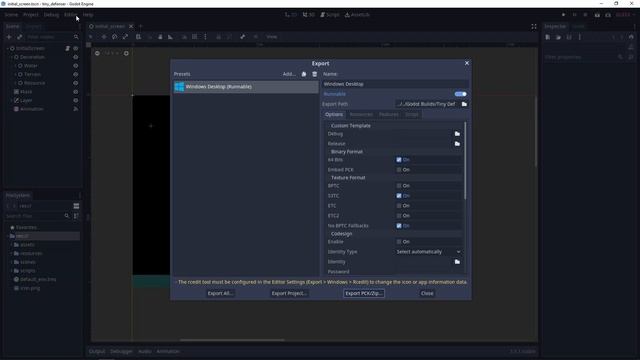640x360 pixels.
Task: Expand the assets folder in FileSystem
Action: click(11, 244)
